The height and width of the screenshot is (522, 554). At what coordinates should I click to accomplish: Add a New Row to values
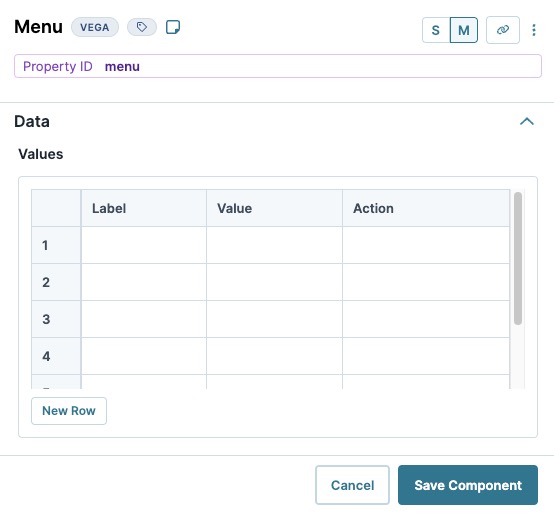[x=69, y=411]
